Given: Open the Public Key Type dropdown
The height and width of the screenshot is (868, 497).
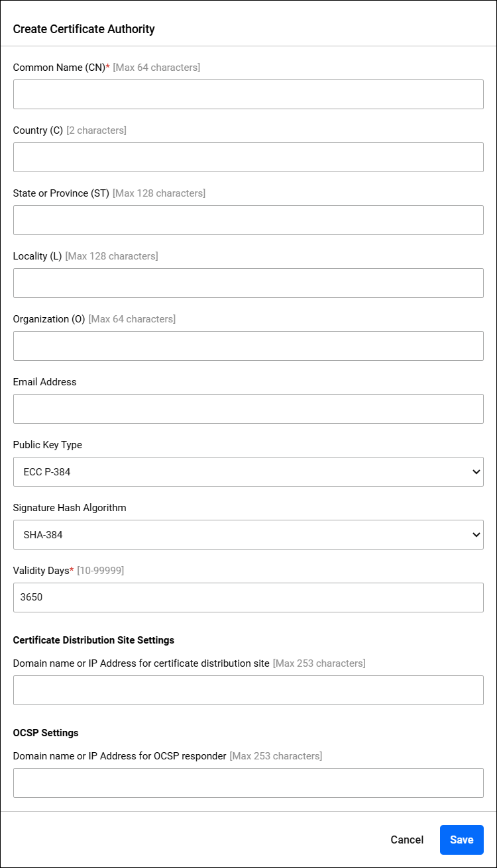Looking at the screenshot, I should click(248, 471).
